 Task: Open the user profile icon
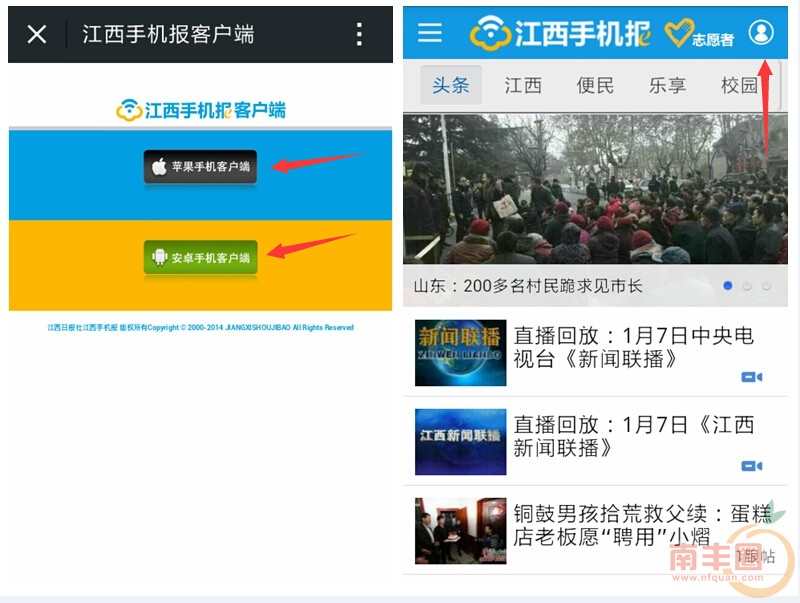(x=761, y=33)
